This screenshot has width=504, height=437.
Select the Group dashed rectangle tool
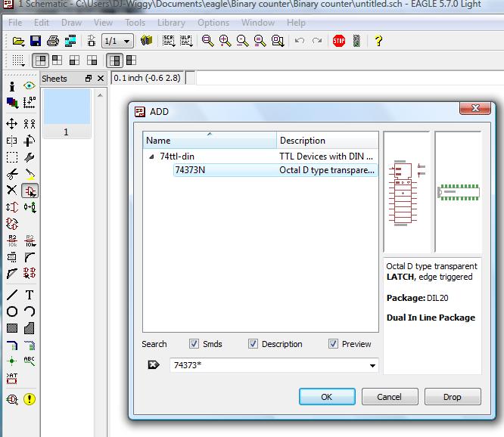[12, 157]
